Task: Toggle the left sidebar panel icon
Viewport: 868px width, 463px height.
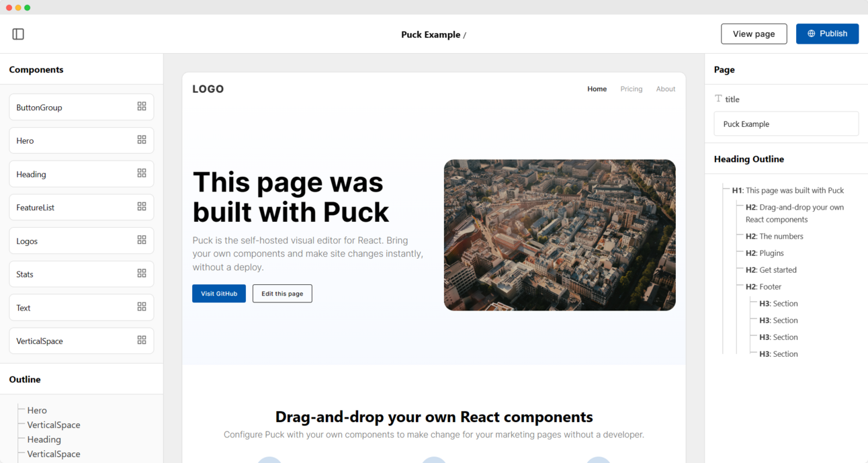Action: (x=18, y=34)
